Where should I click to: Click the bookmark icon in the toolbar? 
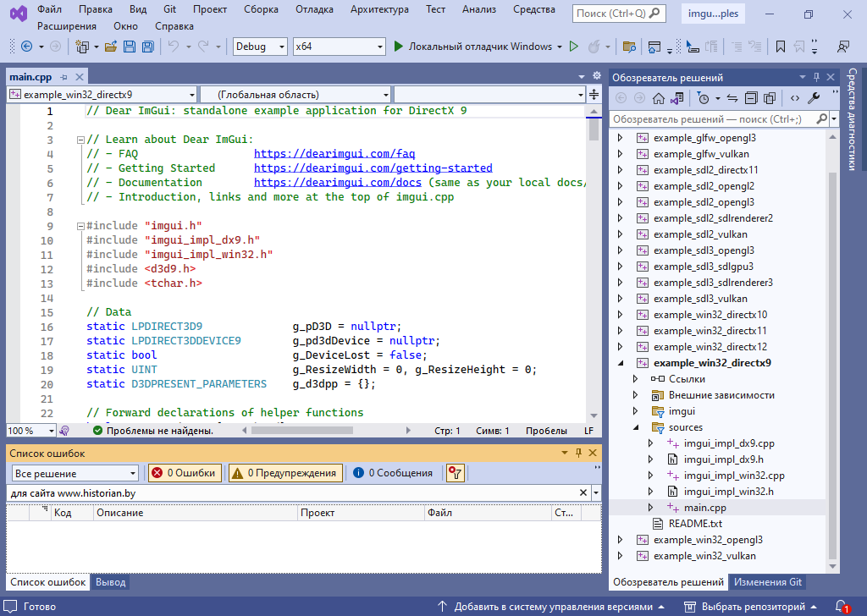780,47
